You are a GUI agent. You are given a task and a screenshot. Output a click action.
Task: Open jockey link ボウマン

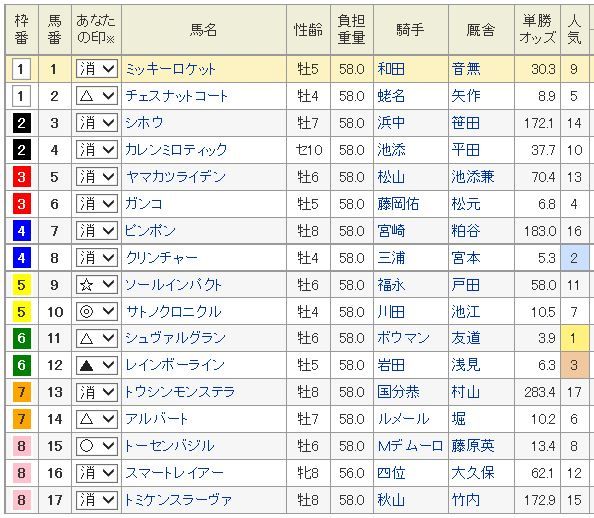pos(403,338)
